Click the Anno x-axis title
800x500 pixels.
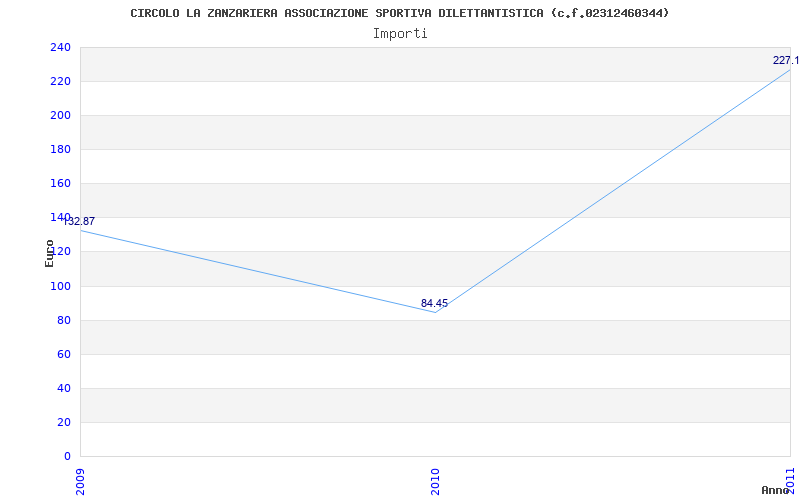(775, 490)
